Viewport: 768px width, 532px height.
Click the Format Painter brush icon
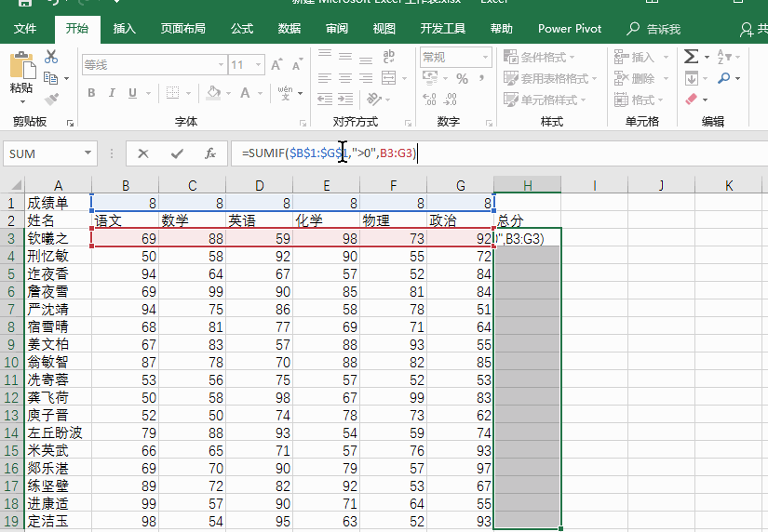tap(51, 100)
